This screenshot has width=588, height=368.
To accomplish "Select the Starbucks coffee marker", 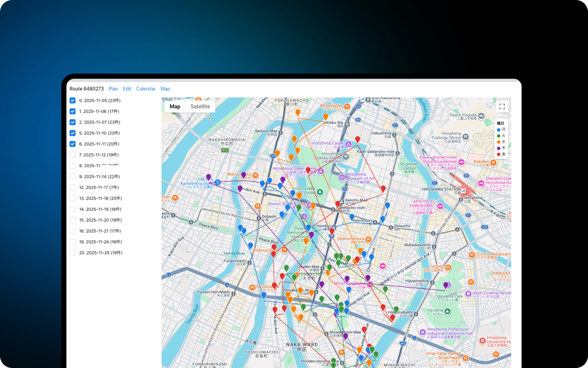I will tap(471, 282).
